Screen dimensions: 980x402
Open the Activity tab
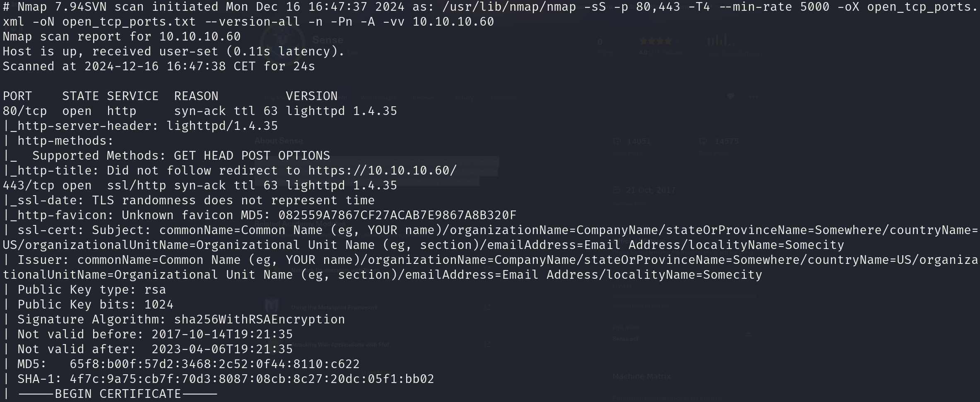tap(464, 98)
